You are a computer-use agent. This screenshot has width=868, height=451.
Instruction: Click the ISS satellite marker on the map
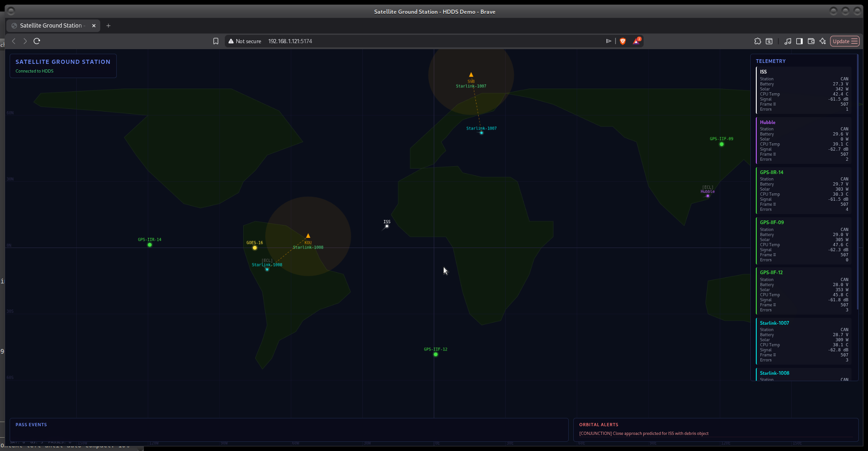click(x=387, y=226)
